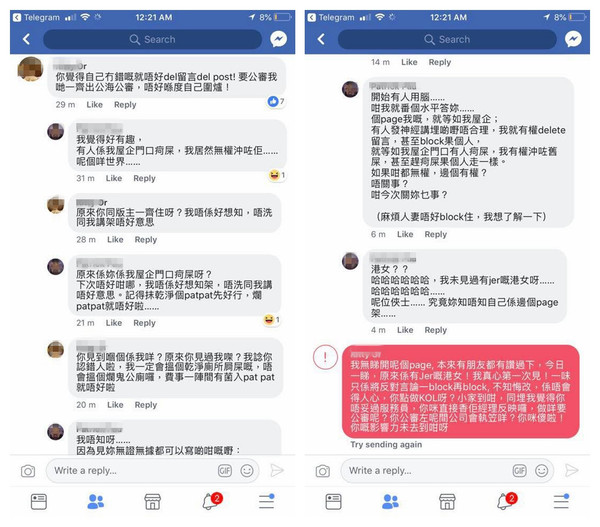
Task: Open Marketplace tab on right screen
Action: click(447, 501)
